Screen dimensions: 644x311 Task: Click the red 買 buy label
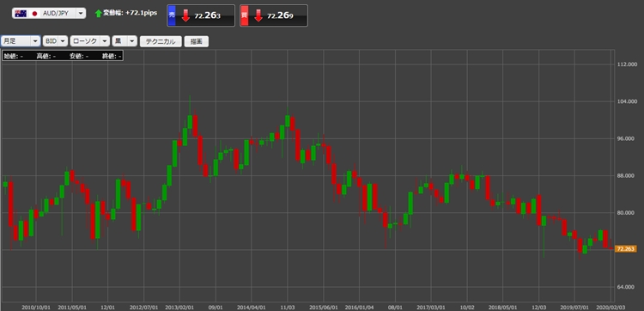pyautogui.click(x=244, y=15)
